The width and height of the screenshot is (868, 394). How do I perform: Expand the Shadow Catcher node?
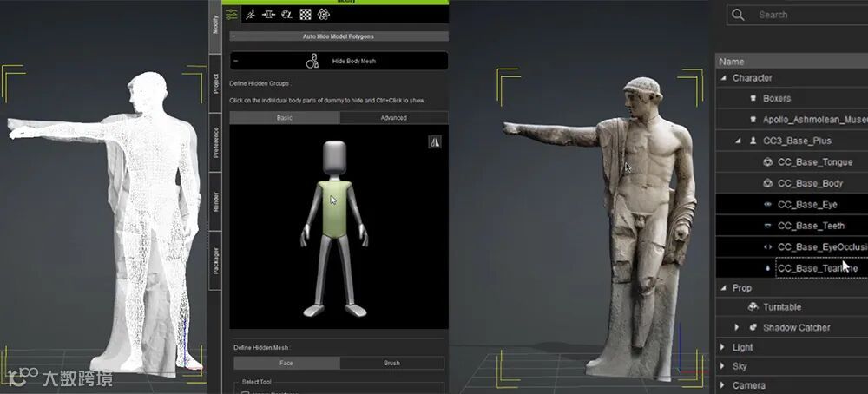[x=737, y=327]
